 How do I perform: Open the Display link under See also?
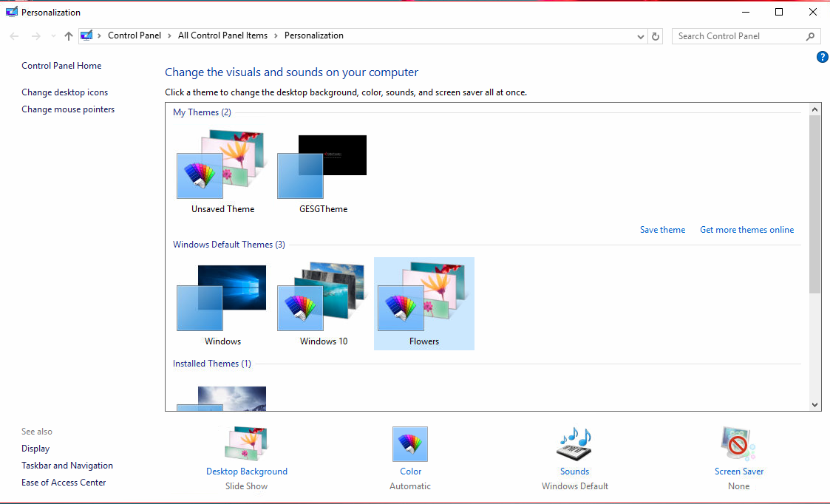coord(35,449)
